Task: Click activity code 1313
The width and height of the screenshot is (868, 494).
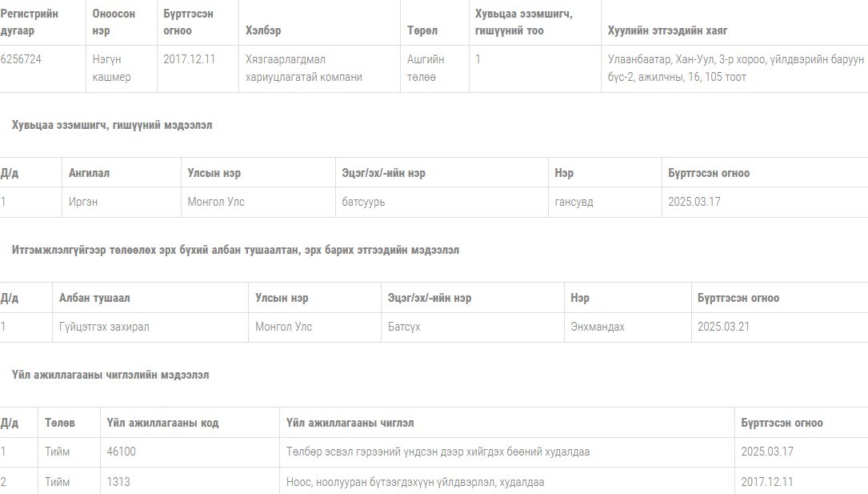Action: 118,482
